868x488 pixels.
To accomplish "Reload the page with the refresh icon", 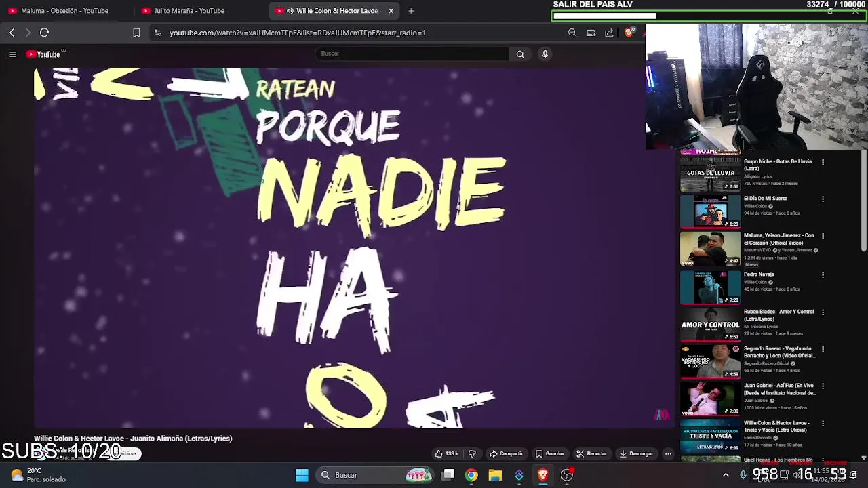I will [44, 33].
